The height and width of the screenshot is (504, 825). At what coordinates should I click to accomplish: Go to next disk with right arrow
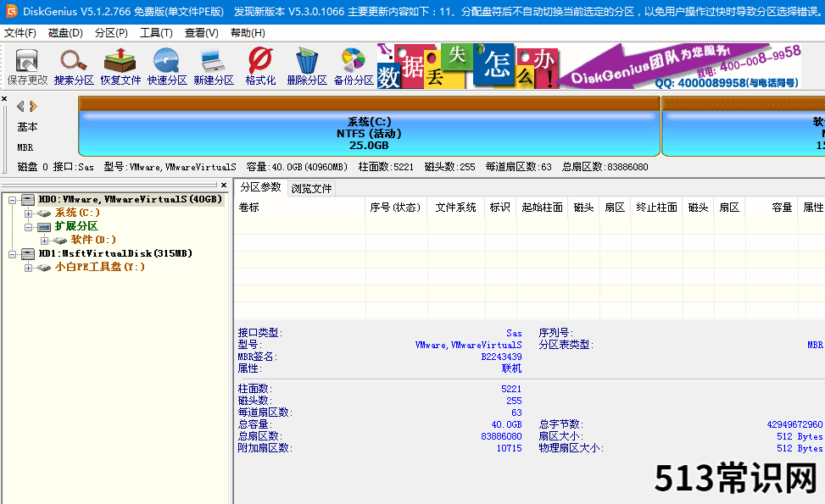click(34, 106)
